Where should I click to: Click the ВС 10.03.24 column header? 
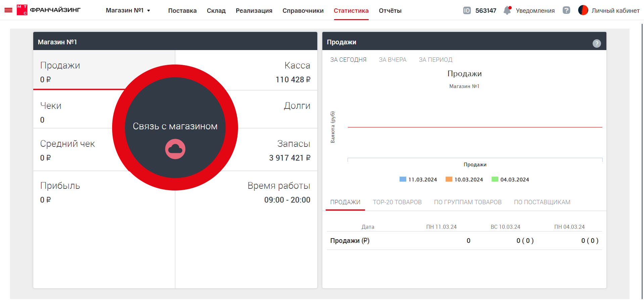(x=505, y=227)
